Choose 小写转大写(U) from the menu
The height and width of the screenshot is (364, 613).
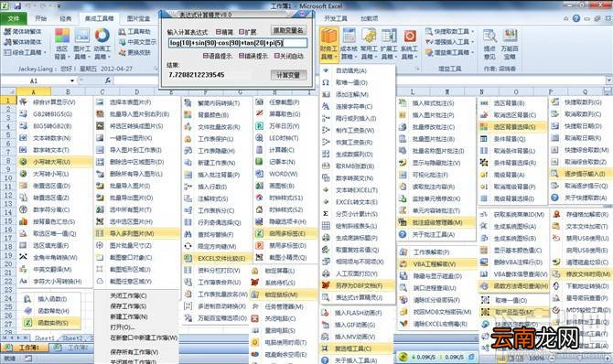pyautogui.click(x=54, y=162)
